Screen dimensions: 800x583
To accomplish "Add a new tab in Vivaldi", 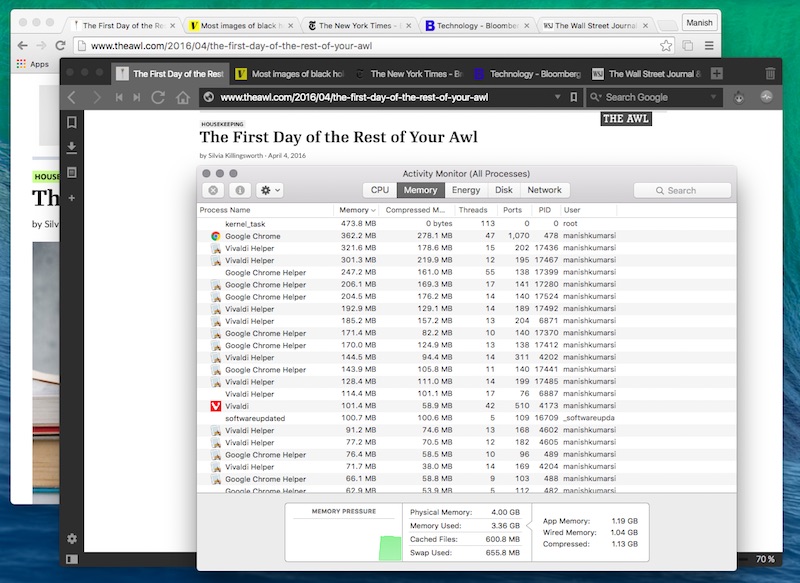I will 716,73.
